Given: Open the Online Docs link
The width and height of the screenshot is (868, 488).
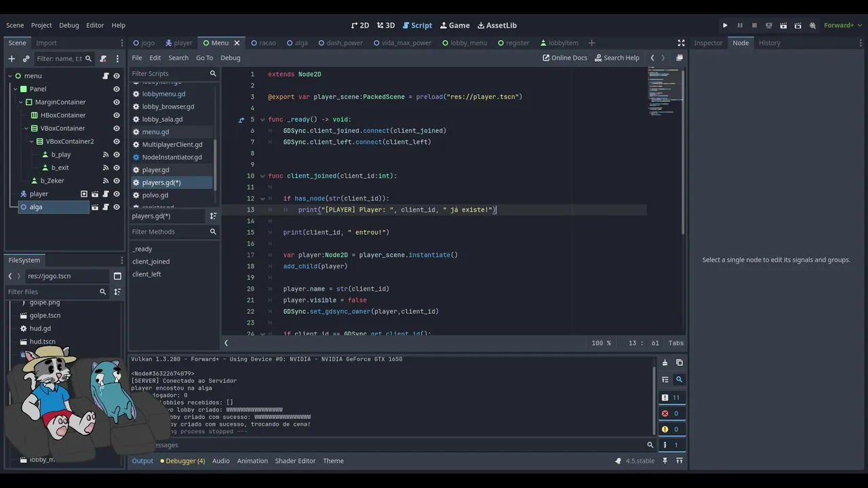Looking at the screenshot, I should (x=565, y=58).
